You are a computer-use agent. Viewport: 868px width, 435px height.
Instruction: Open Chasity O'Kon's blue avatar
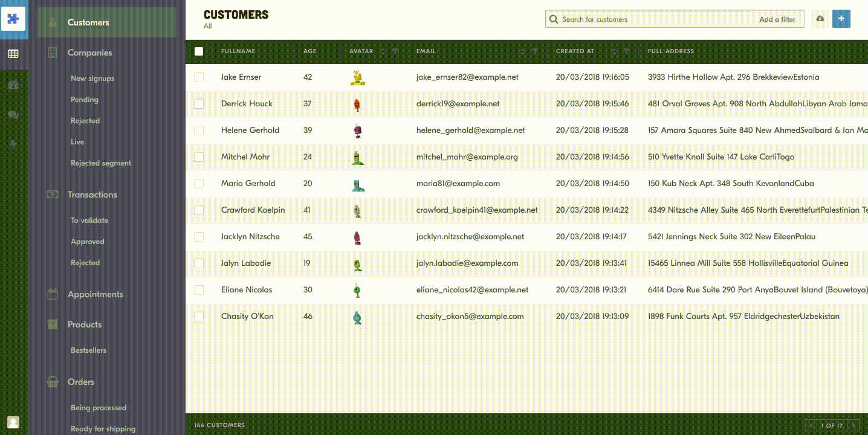pos(357,317)
